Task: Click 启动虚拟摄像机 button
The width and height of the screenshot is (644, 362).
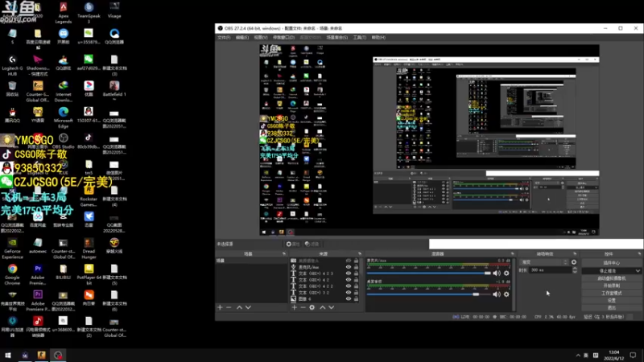Action: click(612, 278)
